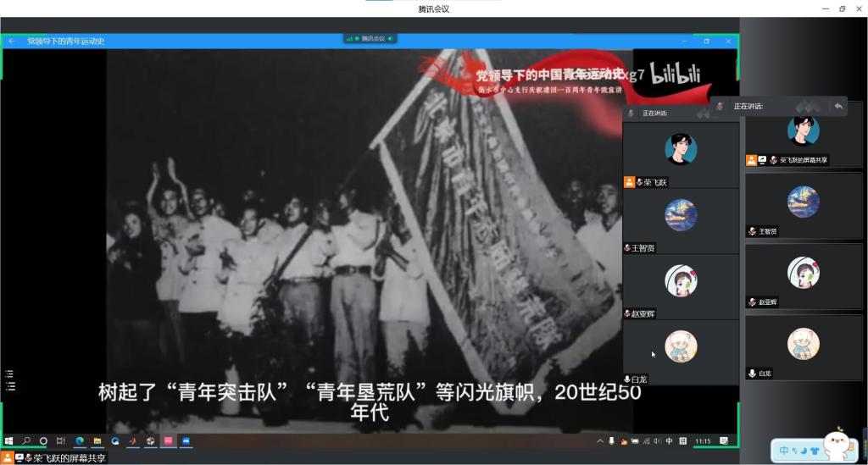Open File Explorer from the taskbar
Screen dimensions: 868x465
(x=97, y=441)
